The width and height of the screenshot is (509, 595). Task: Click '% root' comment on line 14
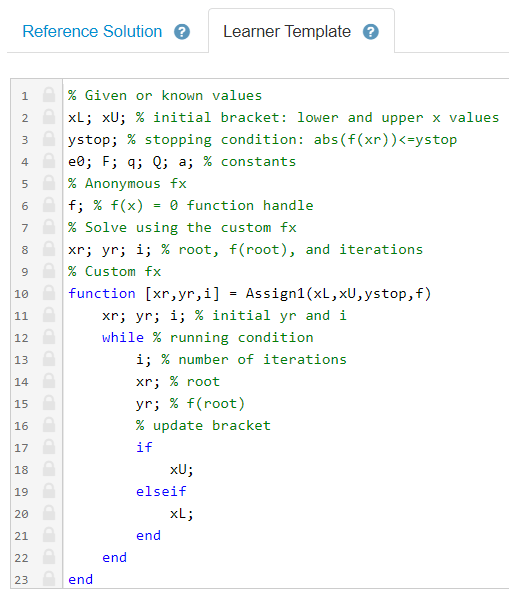tap(195, 381)
